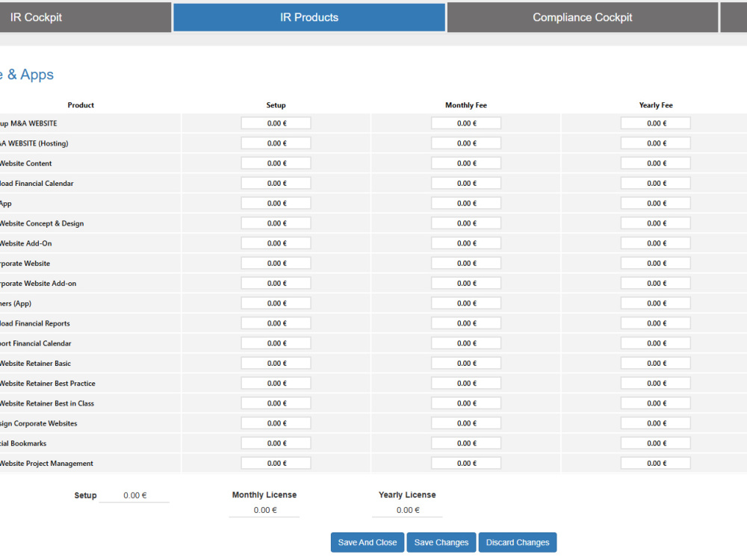Open the Compliance Cockpit tab
The width and height of the screenshot is (747, 560).
point(582,18)
